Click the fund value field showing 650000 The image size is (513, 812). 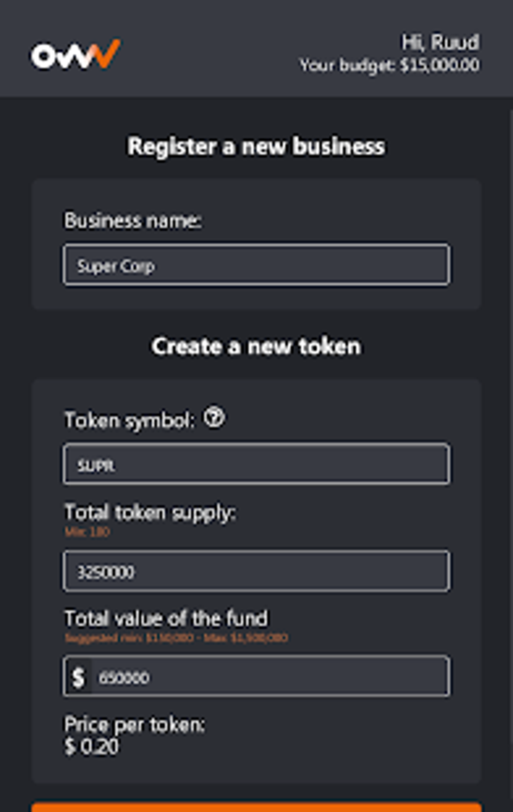272,677
